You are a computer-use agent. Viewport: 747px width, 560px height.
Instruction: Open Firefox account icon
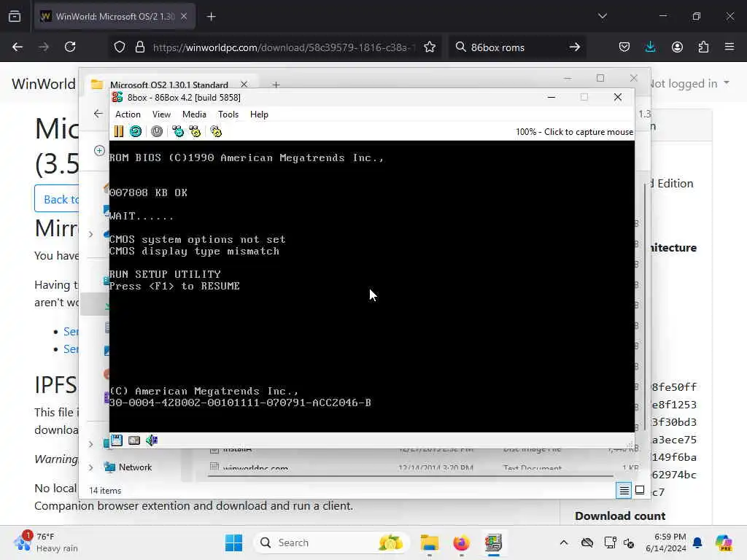(x=677, y=47)
